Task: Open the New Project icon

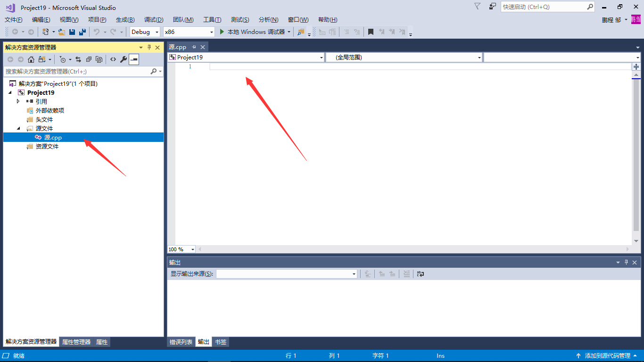Action: [46, 32]
